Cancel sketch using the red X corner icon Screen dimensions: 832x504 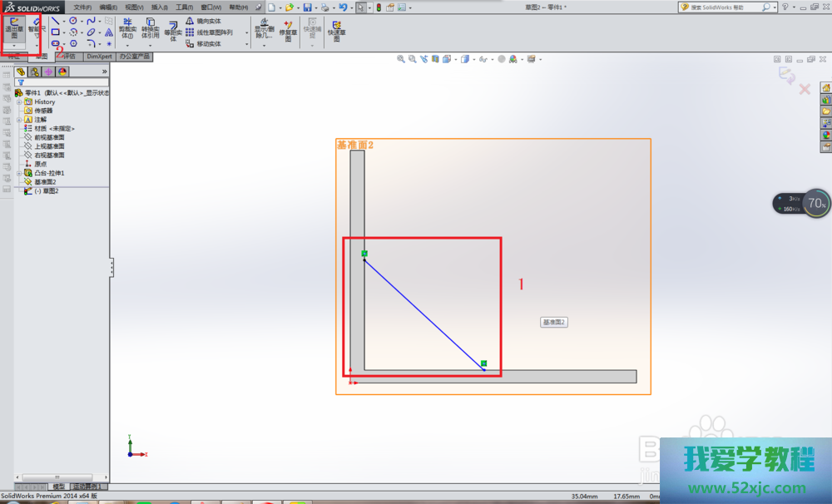(805, 89)
